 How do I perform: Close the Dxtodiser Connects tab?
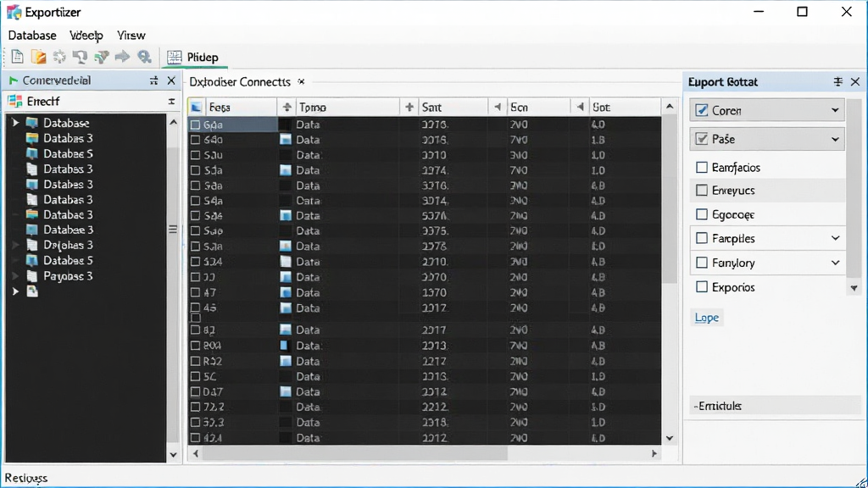tap(301, 81)
